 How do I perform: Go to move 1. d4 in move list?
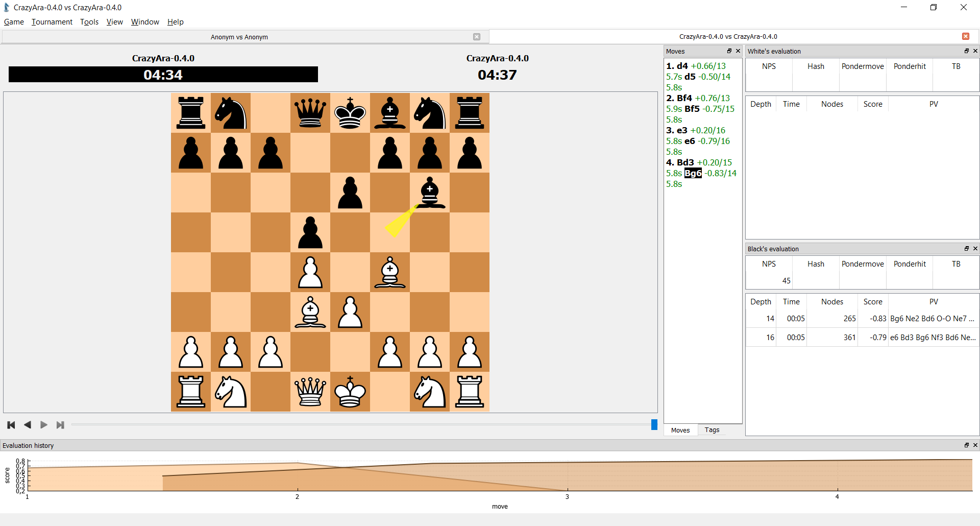click(677, 66)
